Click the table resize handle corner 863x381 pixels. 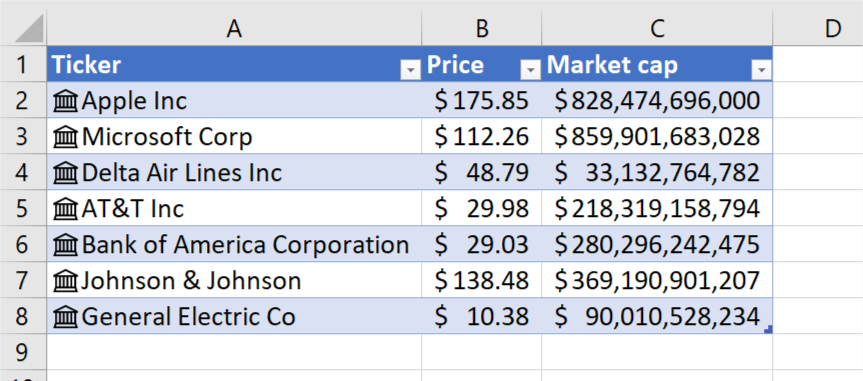(768, 329)
